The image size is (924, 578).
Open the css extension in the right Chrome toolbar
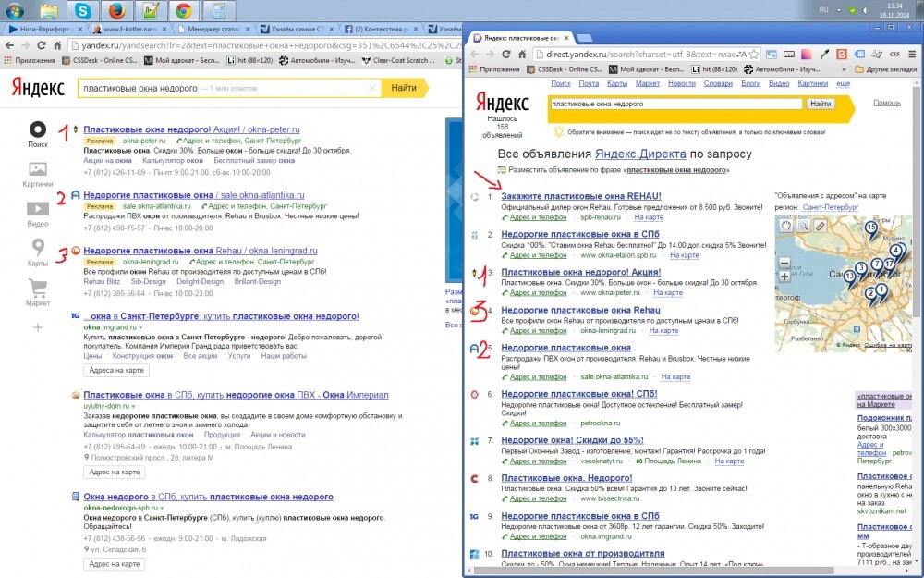894,55
